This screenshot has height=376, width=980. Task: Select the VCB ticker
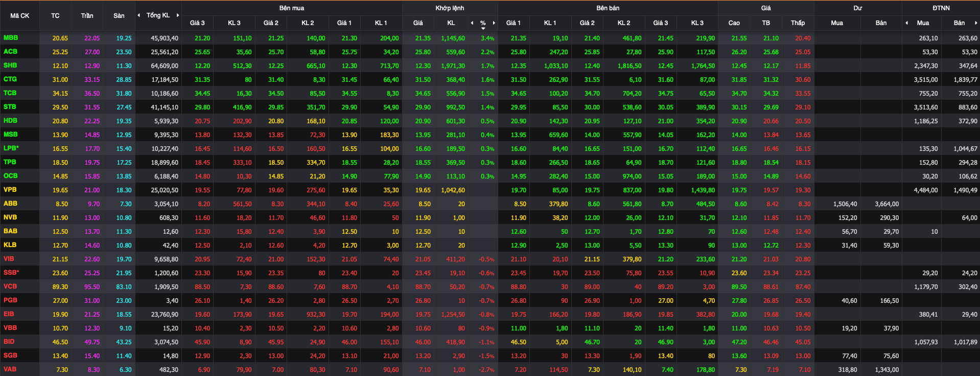[10, 286]
